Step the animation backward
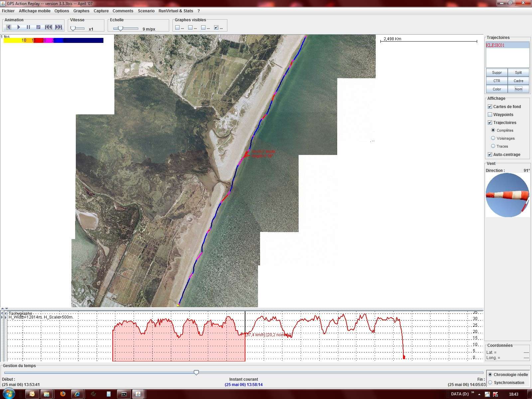Image resolution: width=532 pixels, height=399 pixels. 9,27
